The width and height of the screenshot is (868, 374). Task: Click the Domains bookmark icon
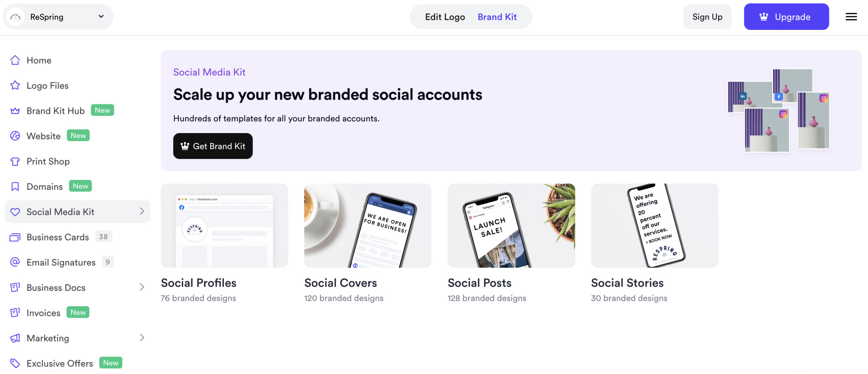(x=15, y=186)
